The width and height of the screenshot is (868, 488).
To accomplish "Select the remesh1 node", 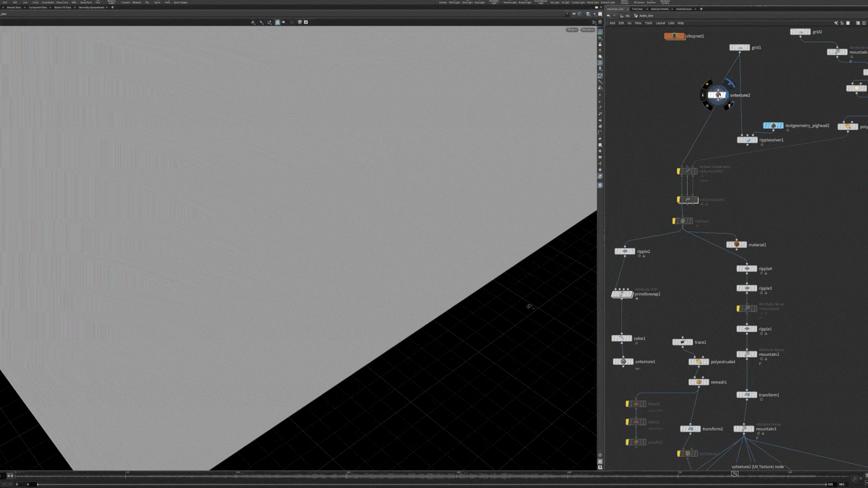I will click(699, 382).
